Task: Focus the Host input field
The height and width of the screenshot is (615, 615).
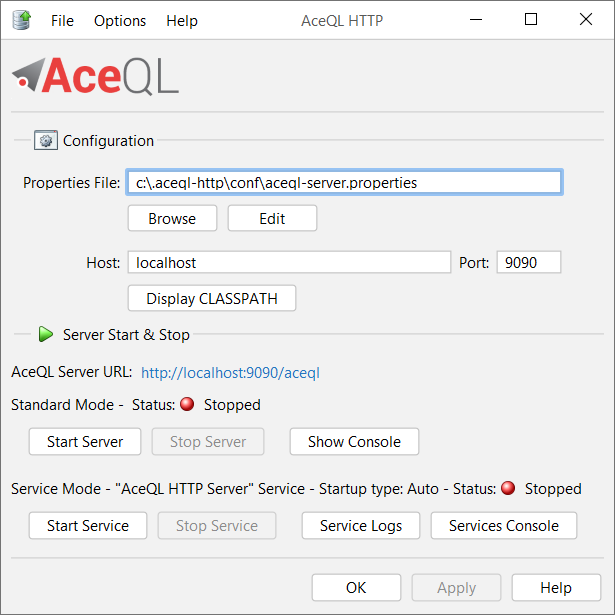Action: tap(289, 262)
